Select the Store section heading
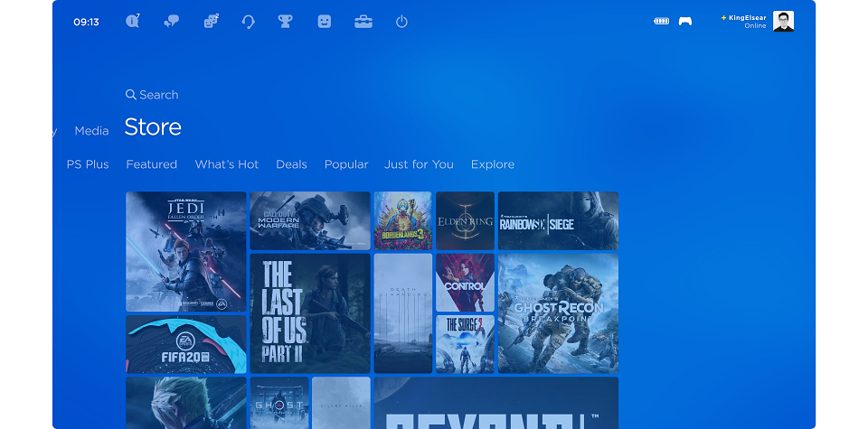Screen dimensions: 868x429 coord(153,127)
